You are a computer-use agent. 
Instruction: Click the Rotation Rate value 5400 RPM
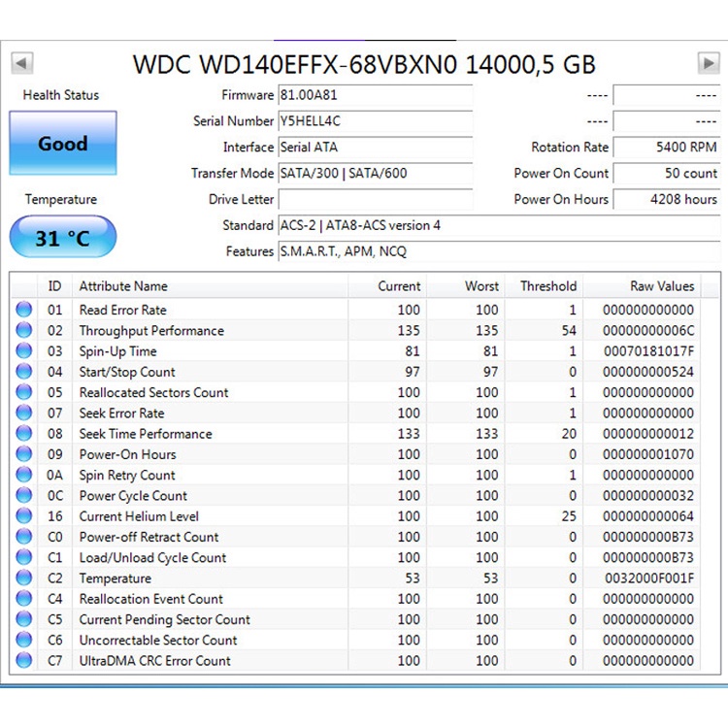[667, 148]
